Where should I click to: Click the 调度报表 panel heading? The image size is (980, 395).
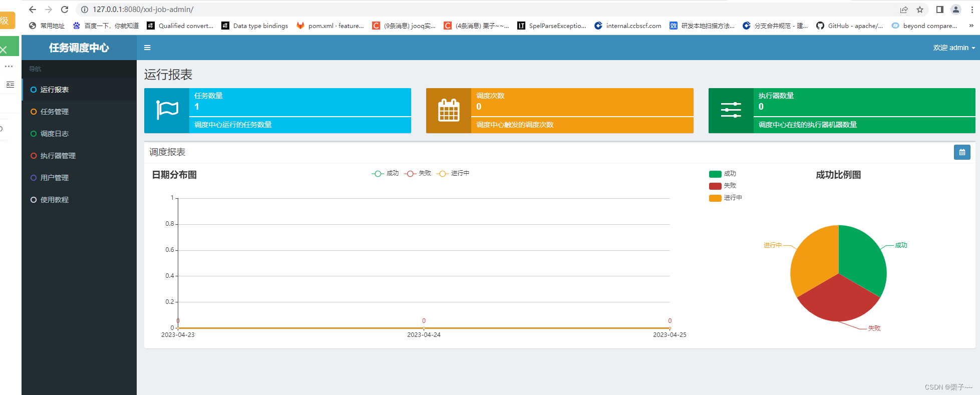click(167, 152)
